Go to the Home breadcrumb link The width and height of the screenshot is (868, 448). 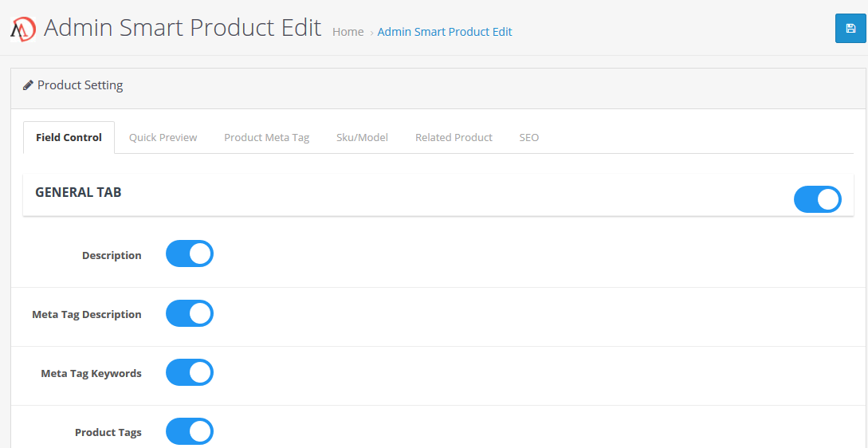click(x=348, y=32)
